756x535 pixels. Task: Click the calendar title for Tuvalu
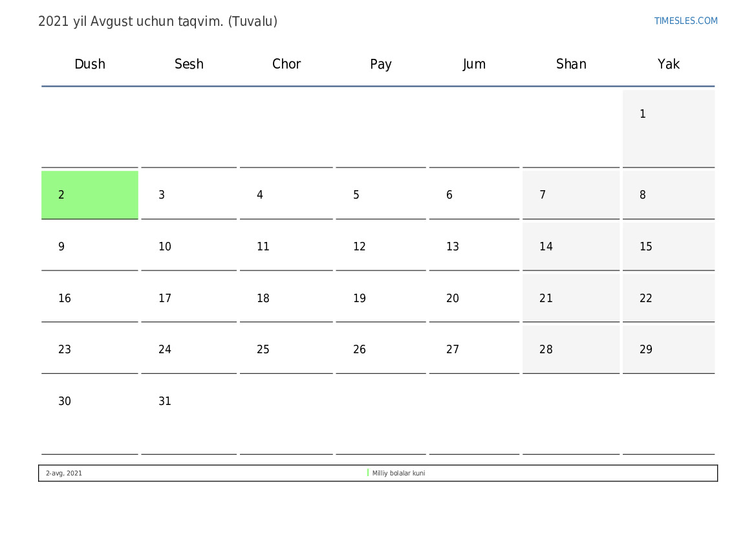(x=158, y=21)
